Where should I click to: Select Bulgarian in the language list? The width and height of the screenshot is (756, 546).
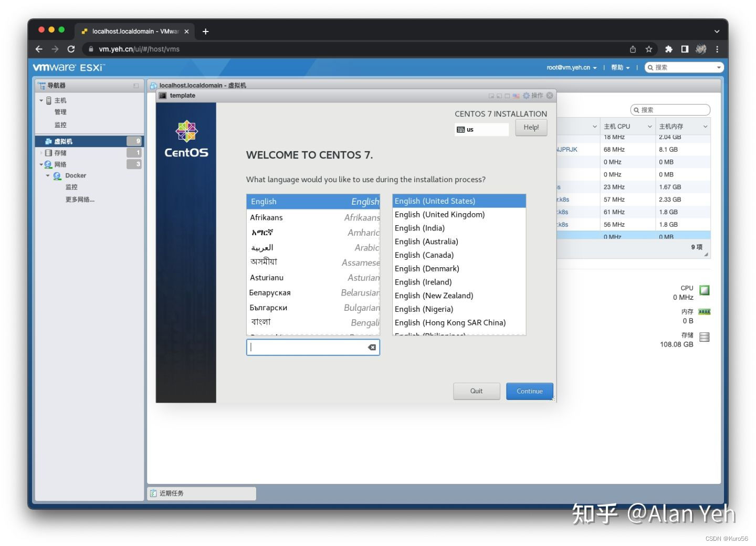(x=313, y=308)
